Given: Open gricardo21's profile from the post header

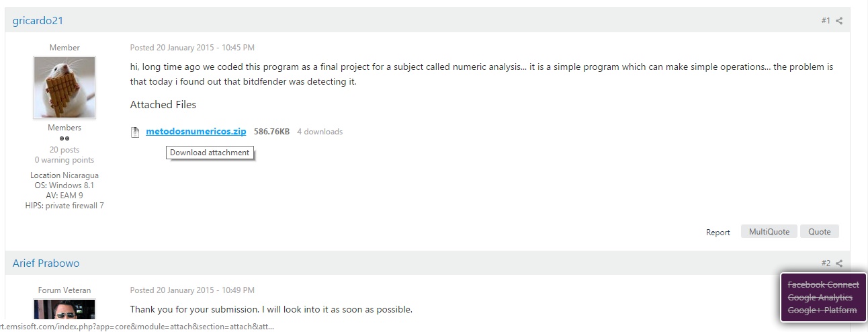Looking at the screenshot, I should click(x=38, y=21).
